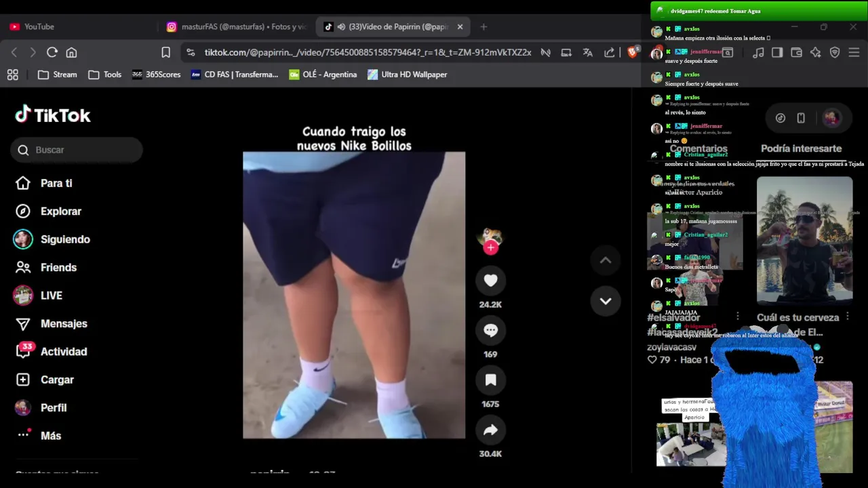868x488 pixels.
Task: Open the Ultra HD Wallpaper bookmark
Action: pyautogui.click(x=407, y=75)
